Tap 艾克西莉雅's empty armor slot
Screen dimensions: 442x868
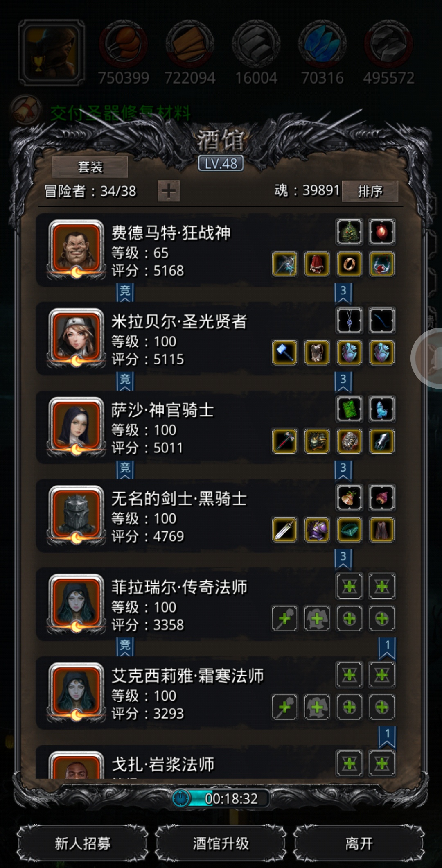(317, 707)
